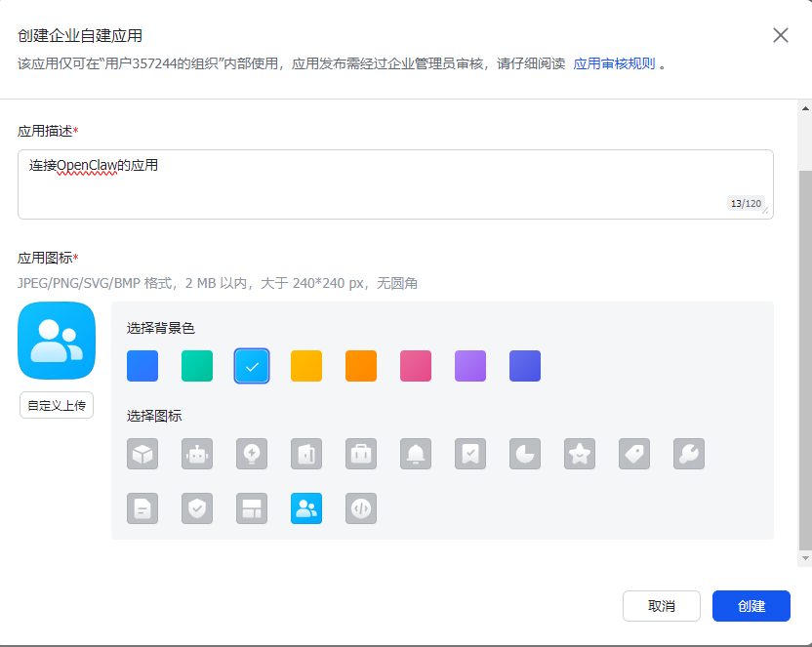Pick the price tag icon
The height and width of the screenshot is (647, 812).
[x=634, y=454]
